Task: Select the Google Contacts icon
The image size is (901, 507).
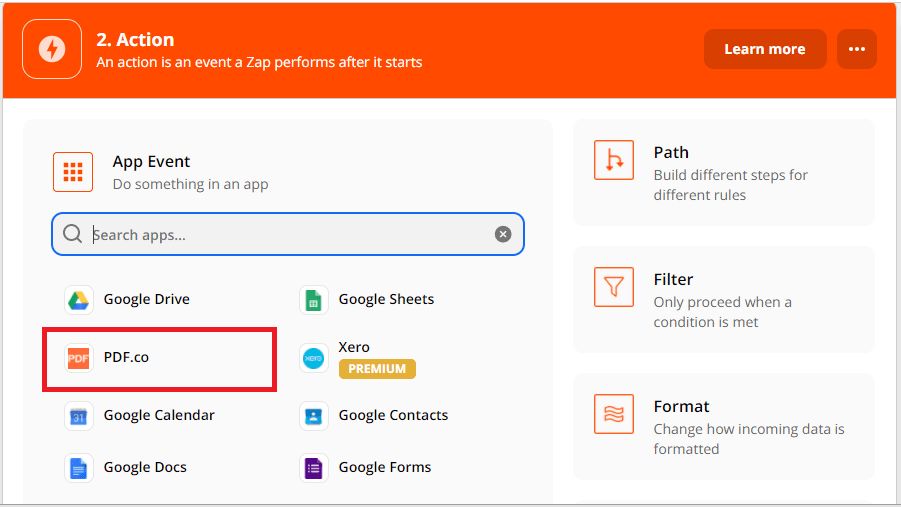Action: click(x=314, y=416)
